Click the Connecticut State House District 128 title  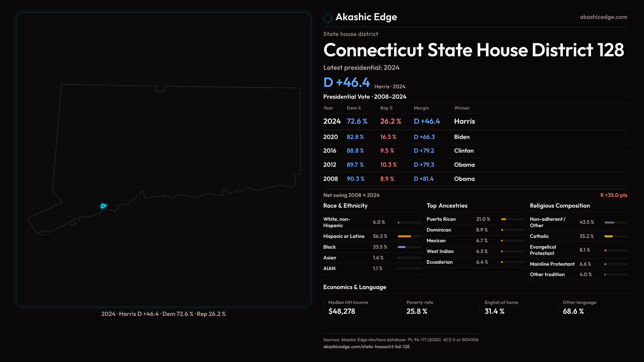473,50
